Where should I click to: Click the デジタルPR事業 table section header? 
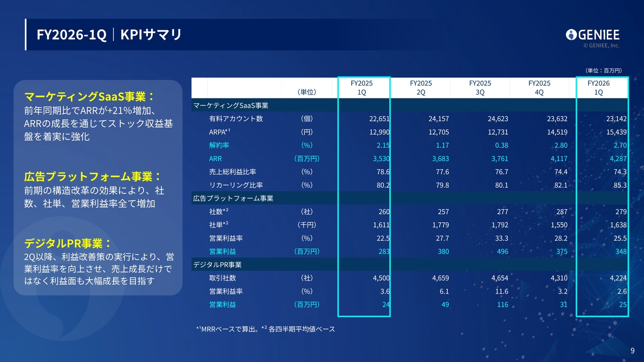point(410,264)
